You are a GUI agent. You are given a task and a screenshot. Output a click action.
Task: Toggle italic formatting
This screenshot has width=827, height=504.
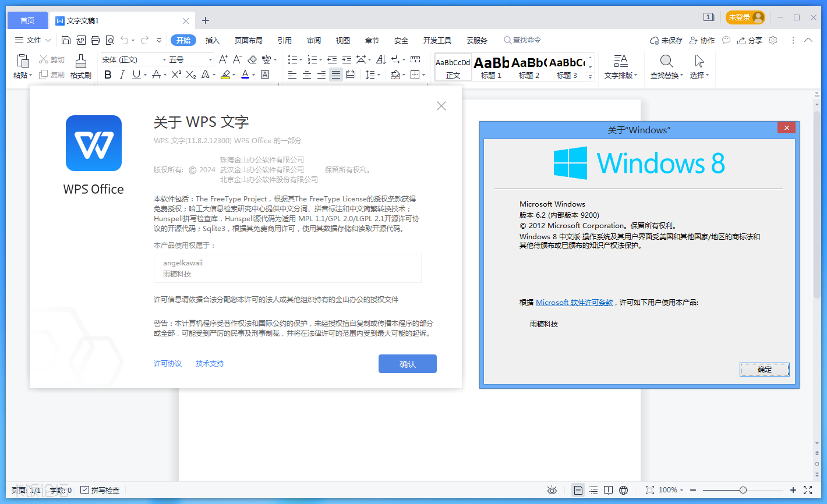click(122, 74)
